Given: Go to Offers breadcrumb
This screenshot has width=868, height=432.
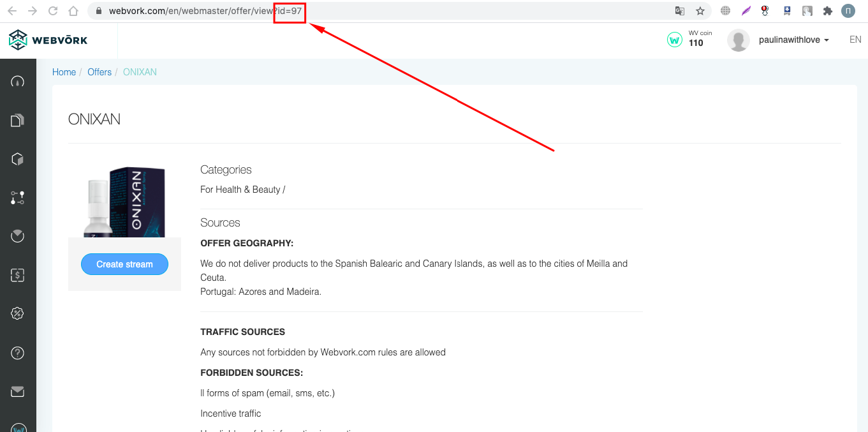Looking at the screenshot, I should point(99,72).
